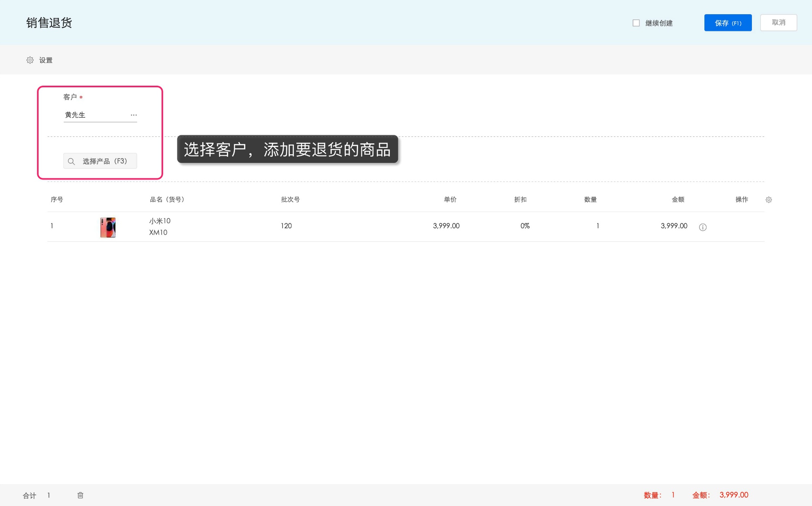Click the 序号 column header
This screenshot has height=506, width=812.
click(x=57, y=199)
